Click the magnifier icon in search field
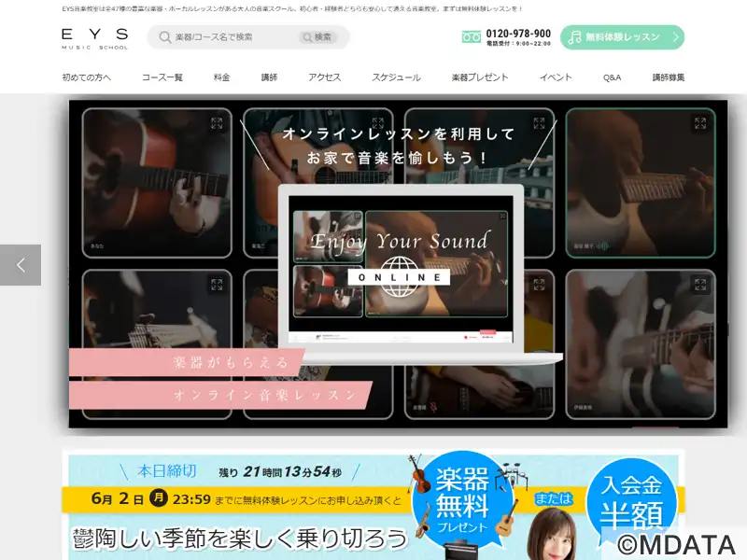This screenshot has width=747, height=560. pos(165,37)
